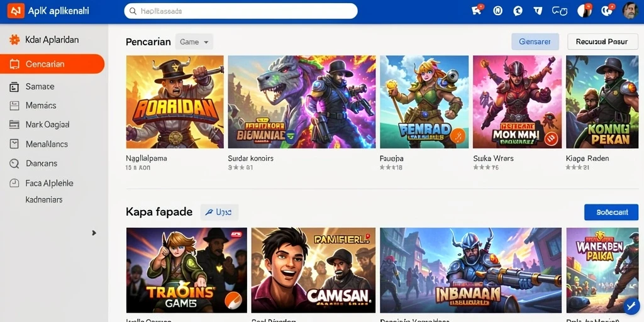Viewport: 644px width, 322px height.
Task: Click the white round chat icon in header
Action: [518, 11]
